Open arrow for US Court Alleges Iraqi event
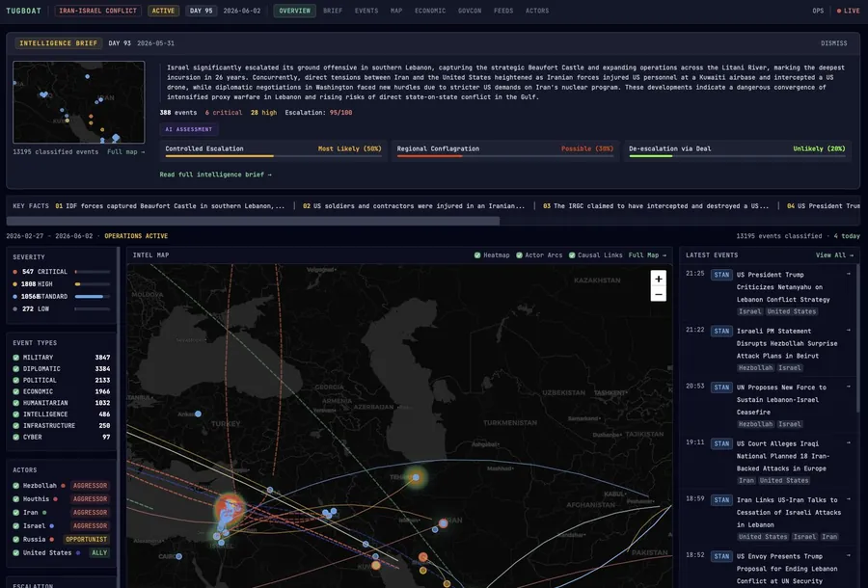Viewport: 868px width, 588px height. (x=848, y=443)
